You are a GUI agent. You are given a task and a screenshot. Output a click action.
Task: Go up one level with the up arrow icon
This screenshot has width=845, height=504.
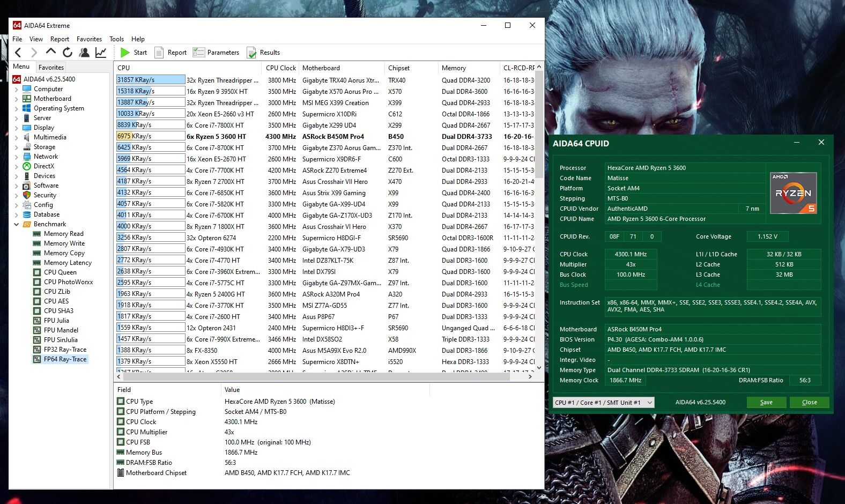click(50, 52)
